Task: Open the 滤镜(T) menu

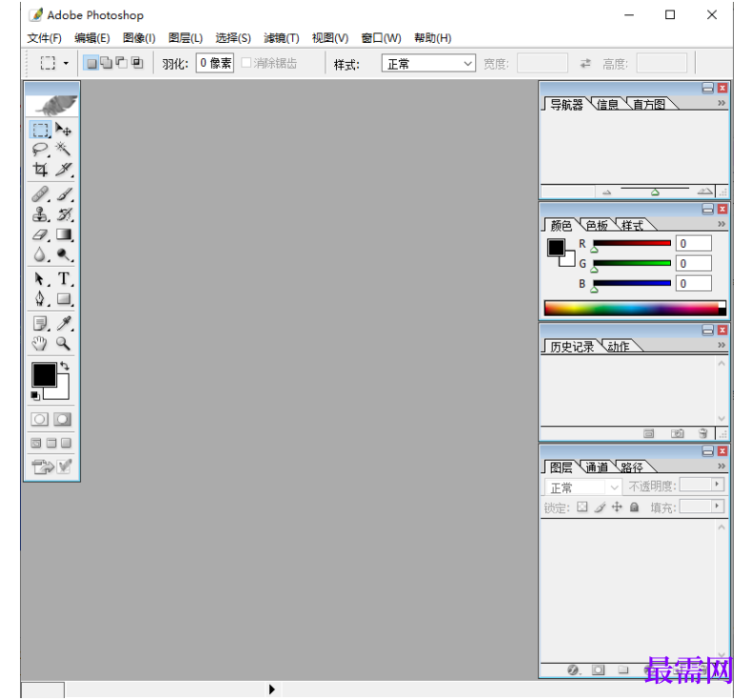Action: coord(282,38)
